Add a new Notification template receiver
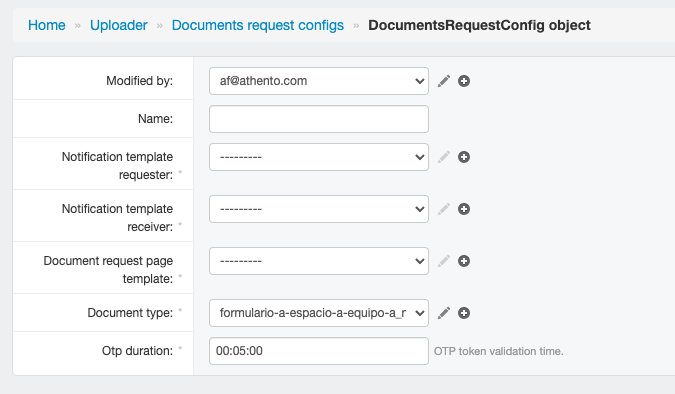Viewport: 675px width, 394px height. 464,209
